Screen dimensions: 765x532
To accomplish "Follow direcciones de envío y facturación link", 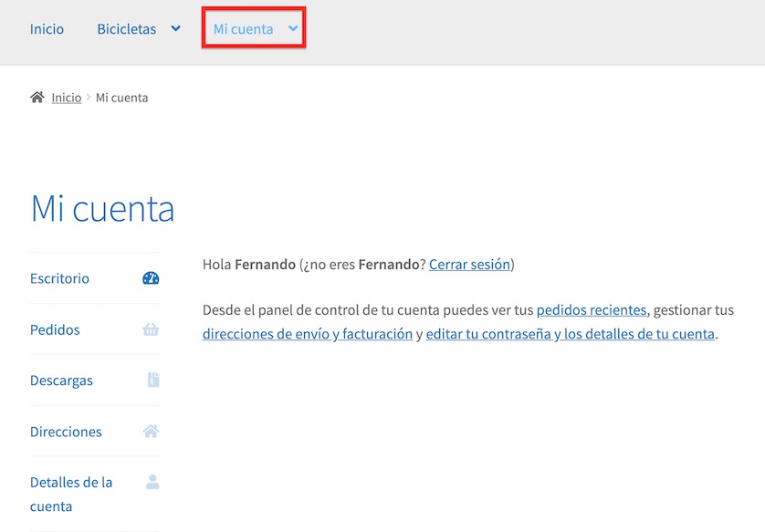I will 308,334.
